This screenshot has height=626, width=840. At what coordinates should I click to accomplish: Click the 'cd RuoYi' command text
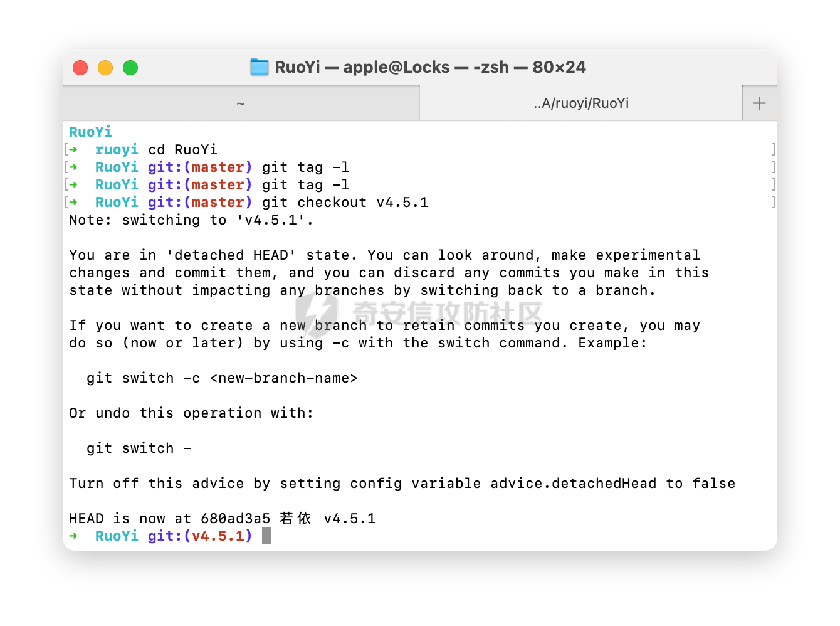[182, 150]
